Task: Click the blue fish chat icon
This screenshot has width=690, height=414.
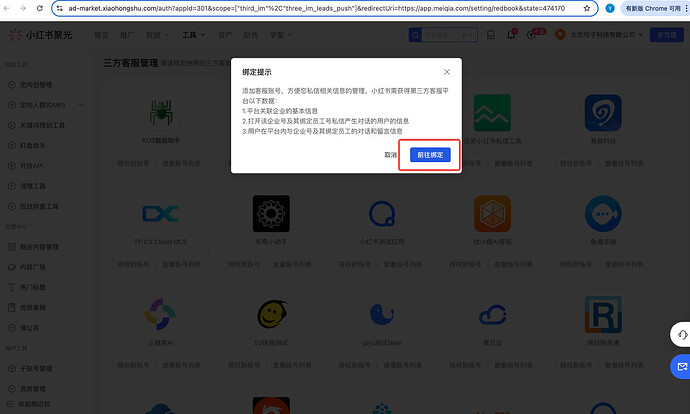Action: pyautogui.click(x=603, y=214)
